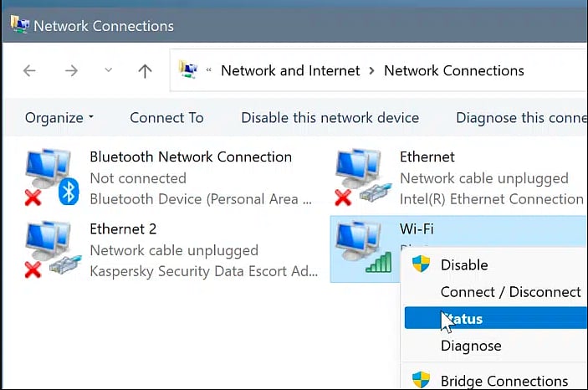Go up one folder level

[145, 71]
